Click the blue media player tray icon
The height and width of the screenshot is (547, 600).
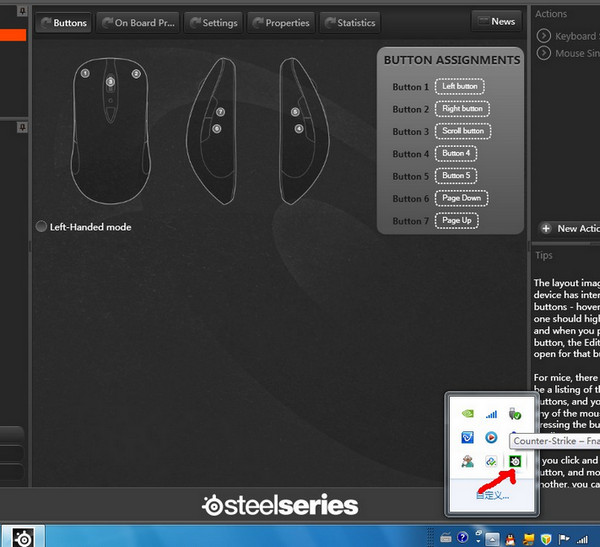click(x=491, y=437)
